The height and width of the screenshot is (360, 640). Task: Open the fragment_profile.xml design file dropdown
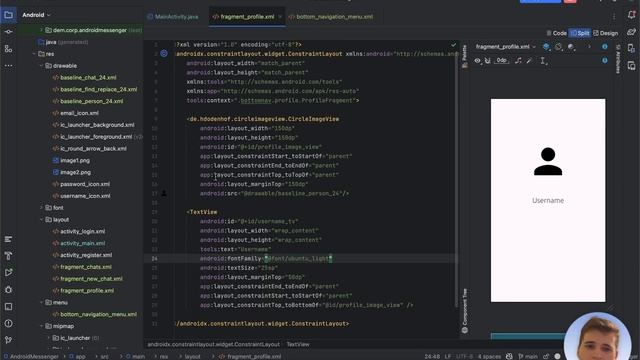point(506,47)
